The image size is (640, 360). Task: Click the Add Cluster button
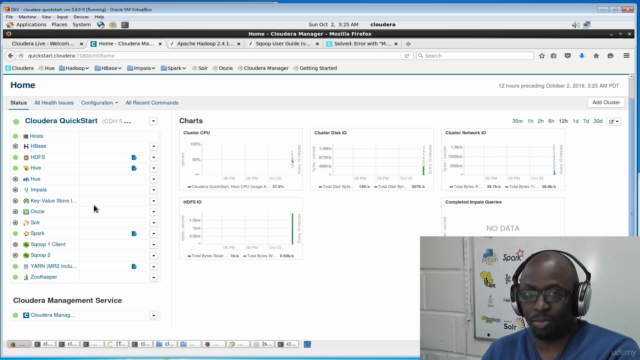click(606, 102)
